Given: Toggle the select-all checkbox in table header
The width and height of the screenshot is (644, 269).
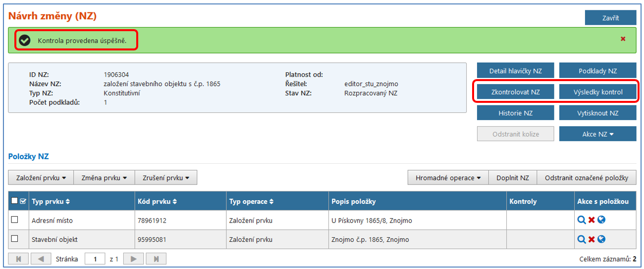Looking at the screenshot, I should (14, 201).
